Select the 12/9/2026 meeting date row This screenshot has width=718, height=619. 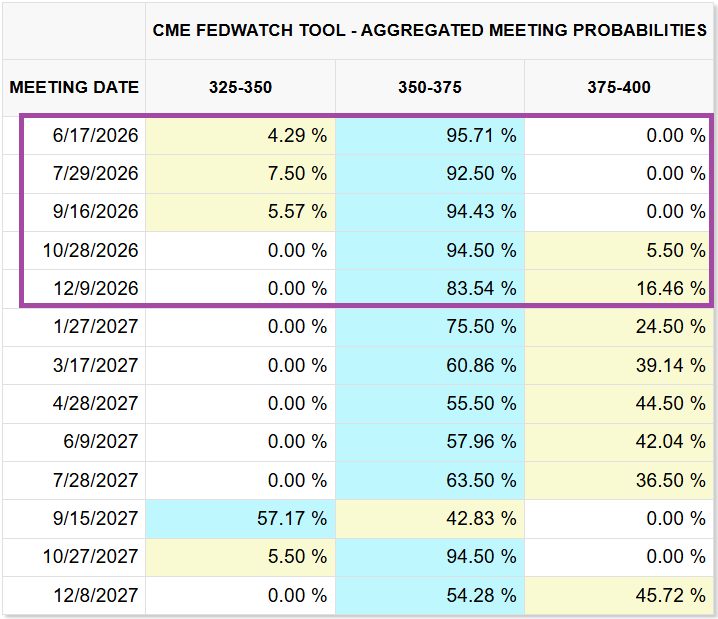pos(358,288)
